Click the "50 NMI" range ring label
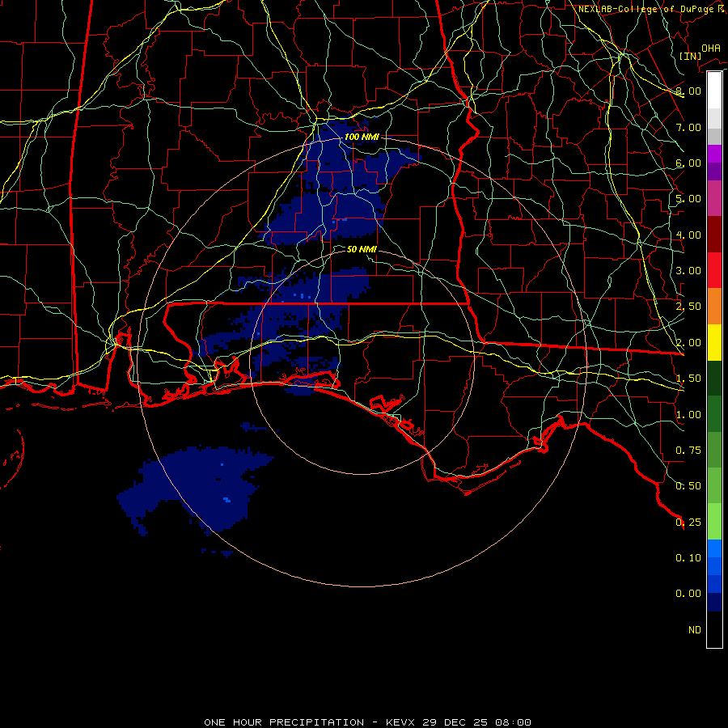The height and width of the screenshot is (728, 728). pos(362,249)
